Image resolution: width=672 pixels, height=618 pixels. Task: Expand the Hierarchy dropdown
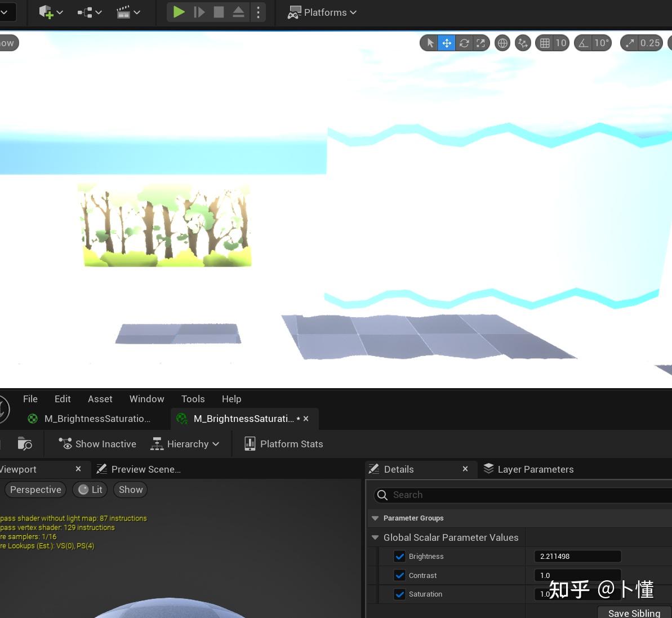point(186,444)
